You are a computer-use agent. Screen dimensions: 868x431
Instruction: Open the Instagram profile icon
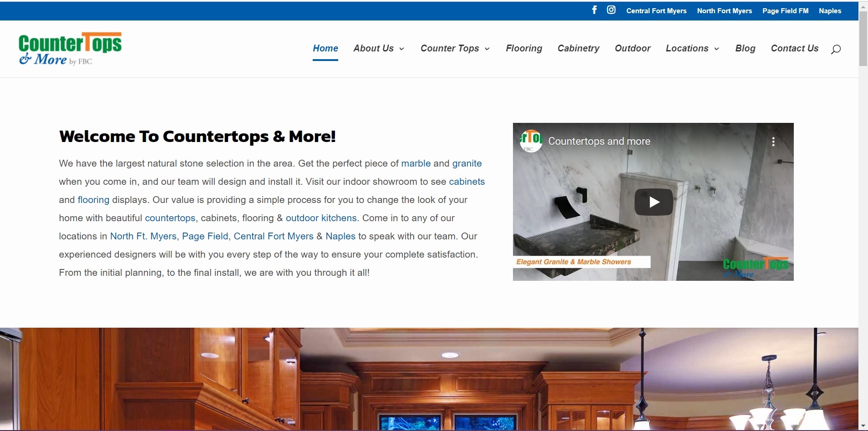pyautogui.click(x=611, y=10)
